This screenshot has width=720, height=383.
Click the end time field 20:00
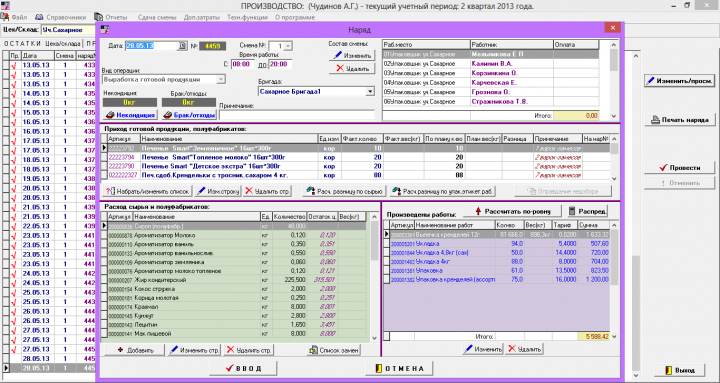[x=280, y=64]
